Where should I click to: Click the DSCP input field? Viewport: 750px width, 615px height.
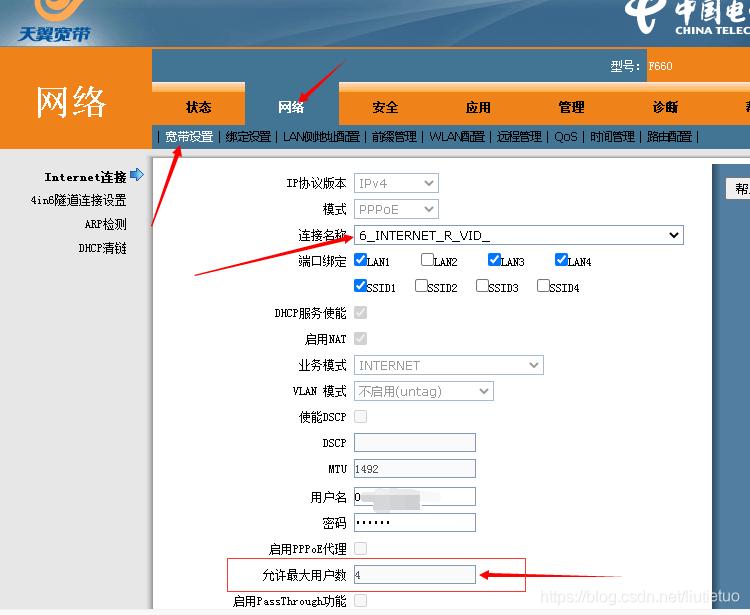[415, 442]
